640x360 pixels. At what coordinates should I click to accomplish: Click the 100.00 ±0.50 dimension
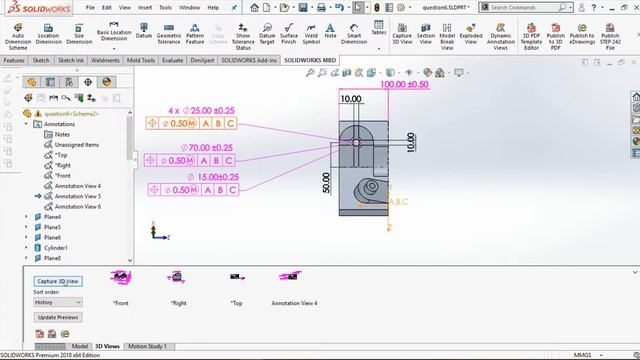(x=404, y=84)
